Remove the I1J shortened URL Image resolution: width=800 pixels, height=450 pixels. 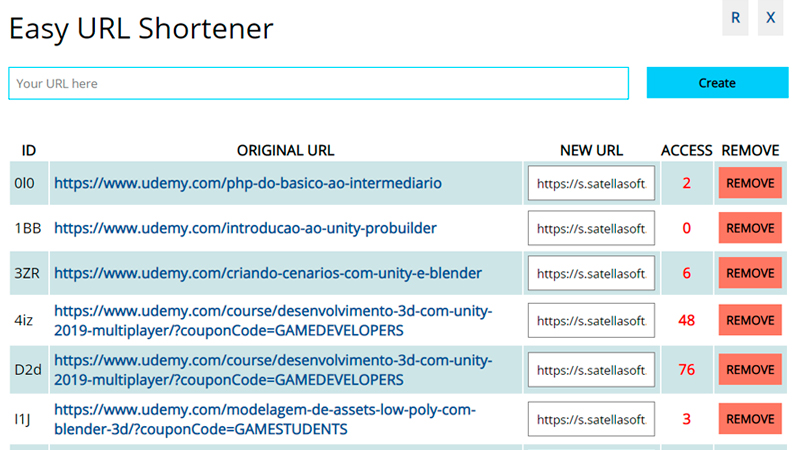point(750,419)
